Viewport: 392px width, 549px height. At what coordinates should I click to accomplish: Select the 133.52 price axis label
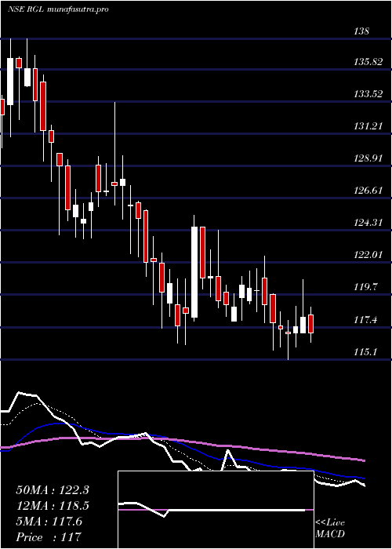coord(368,94)
